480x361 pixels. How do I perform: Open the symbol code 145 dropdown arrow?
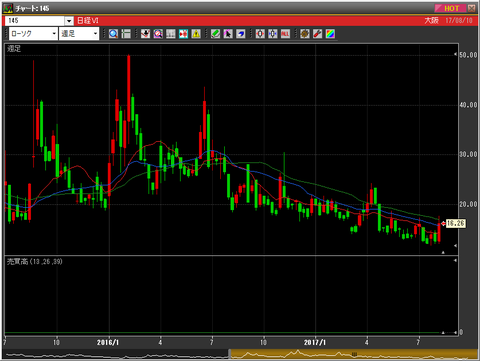(69, 21)
